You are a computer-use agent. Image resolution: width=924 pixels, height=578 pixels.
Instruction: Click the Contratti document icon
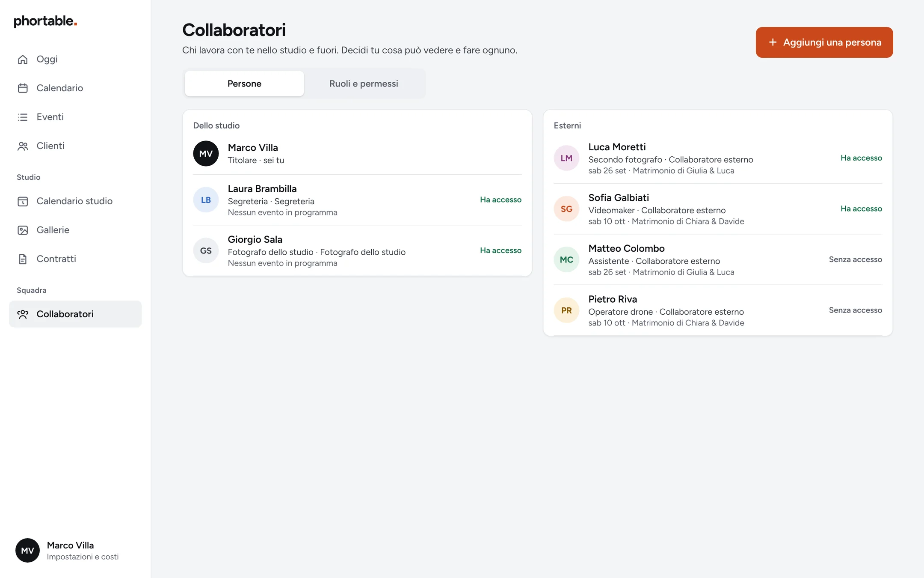pos(23,259)
